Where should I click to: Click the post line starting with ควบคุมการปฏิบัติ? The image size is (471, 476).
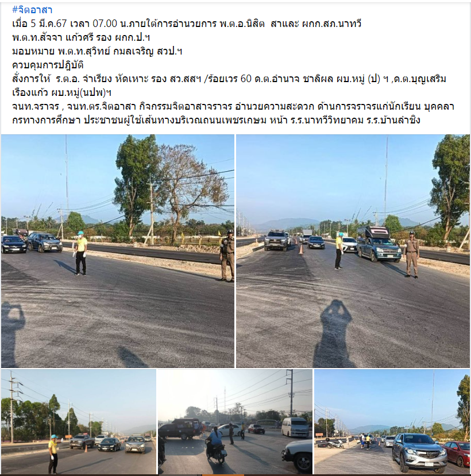pos(48,65)
